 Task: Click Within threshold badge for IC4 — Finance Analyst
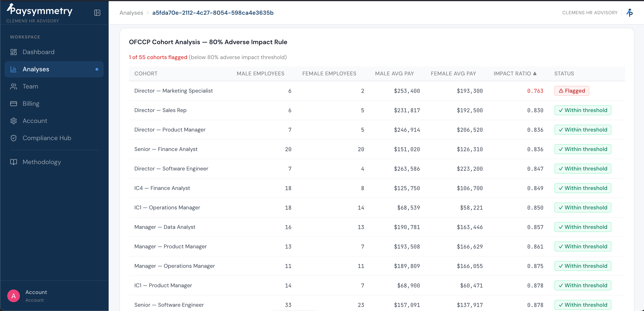pos(582,188)
